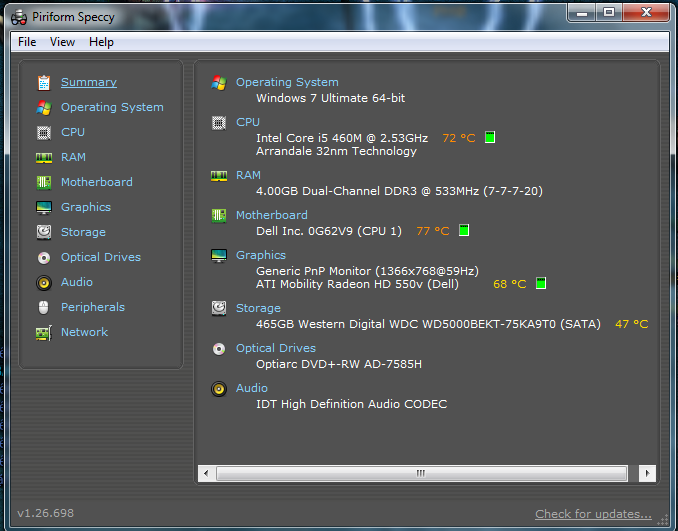The height and width of the screenshot is (531, 678).
Task: Click the Motherboard icon in summary pane
Action: 219,215
